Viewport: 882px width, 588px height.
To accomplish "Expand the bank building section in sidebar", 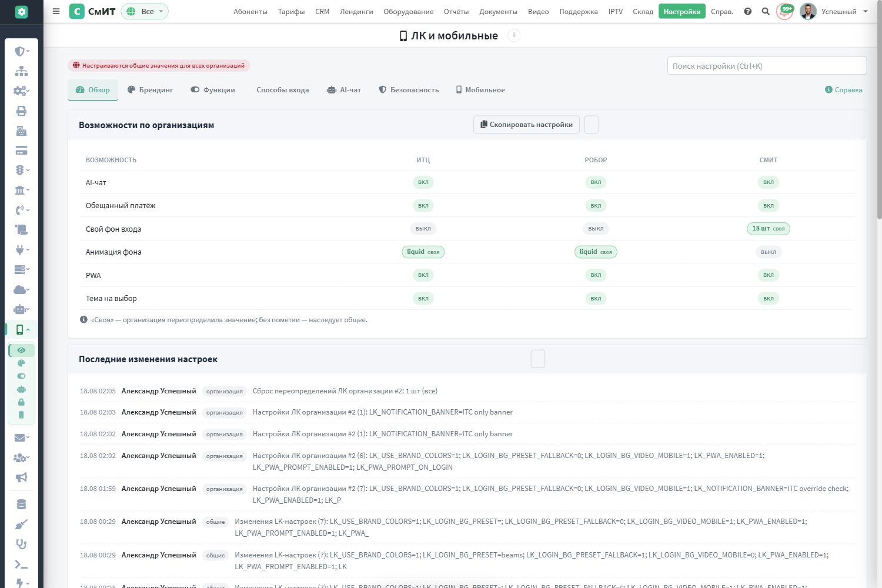I will [21, 190].
